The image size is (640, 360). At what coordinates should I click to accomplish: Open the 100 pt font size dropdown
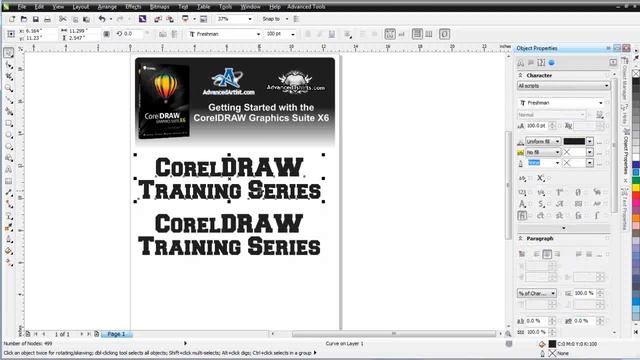(293, 34)
